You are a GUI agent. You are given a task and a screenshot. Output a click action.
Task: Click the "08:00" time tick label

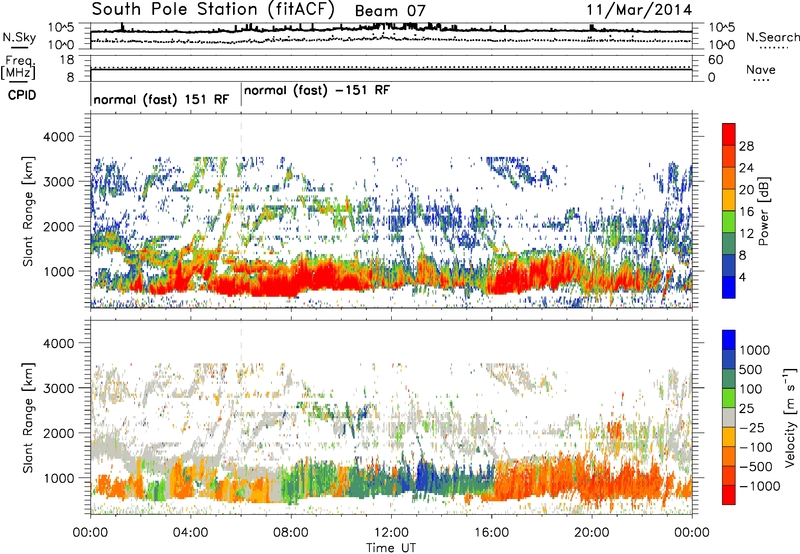click(x=291, y=533)
